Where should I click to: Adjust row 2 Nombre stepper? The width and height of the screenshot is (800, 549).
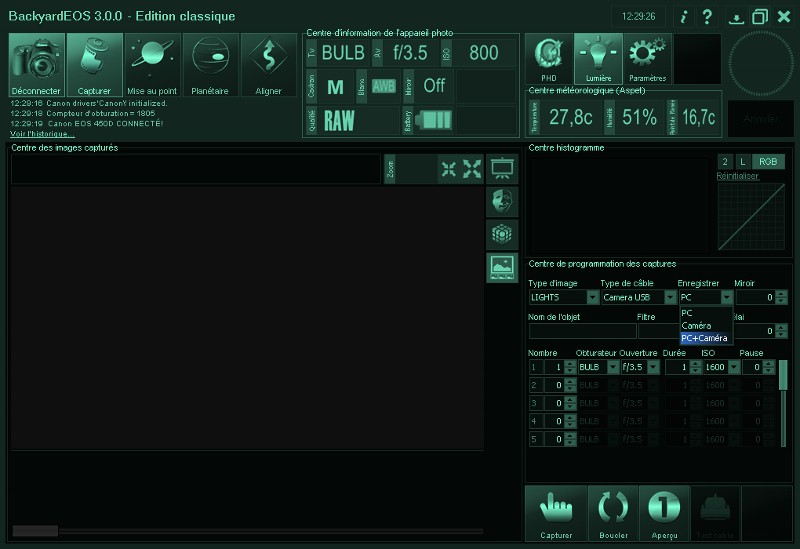[x=570, y=385]
